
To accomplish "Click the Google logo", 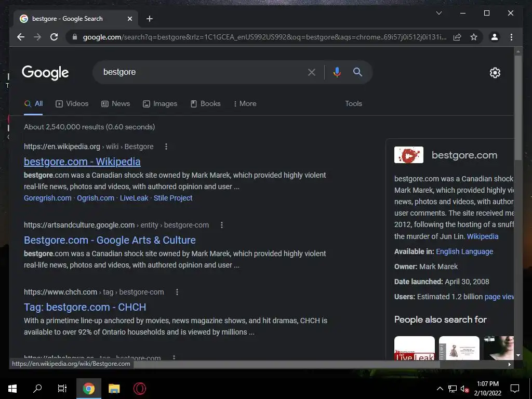I will tap(45, 72).
